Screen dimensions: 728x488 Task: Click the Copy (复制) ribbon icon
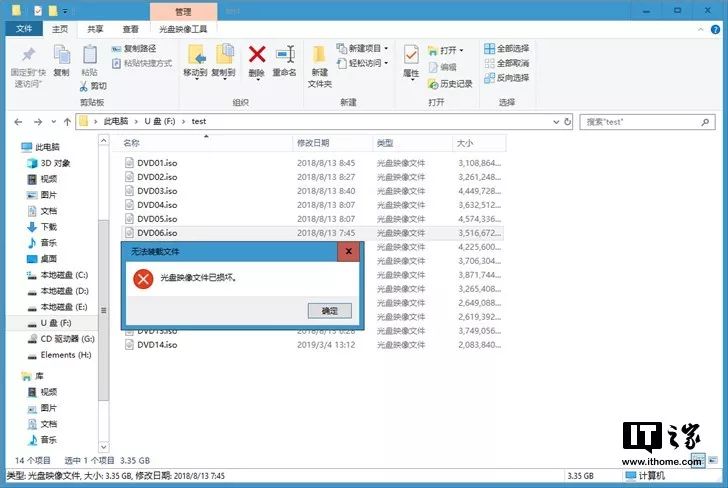(x=61, y=58)
